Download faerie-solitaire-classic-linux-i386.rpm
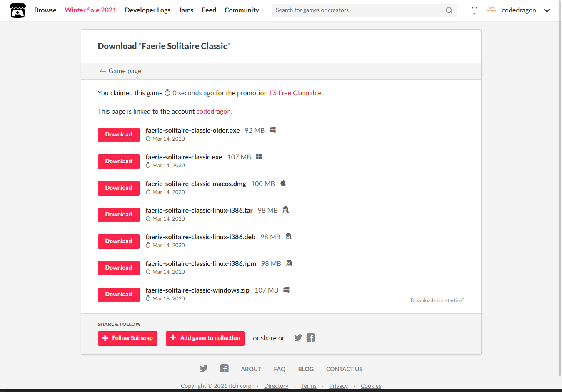Viewport: 562px width, 392px height. [x=119, y=268]
